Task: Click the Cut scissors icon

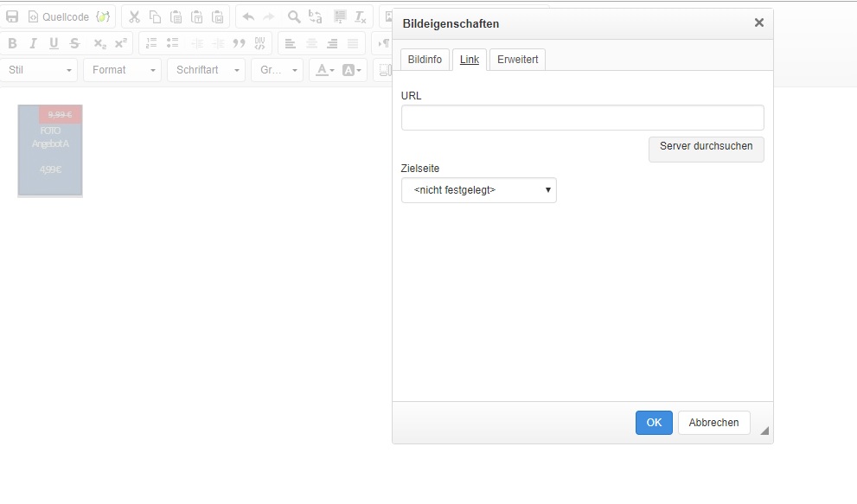Action: [134, 16]
